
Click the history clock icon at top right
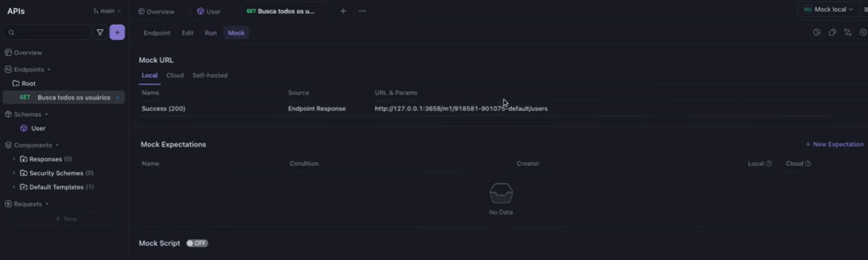point(817,33)
